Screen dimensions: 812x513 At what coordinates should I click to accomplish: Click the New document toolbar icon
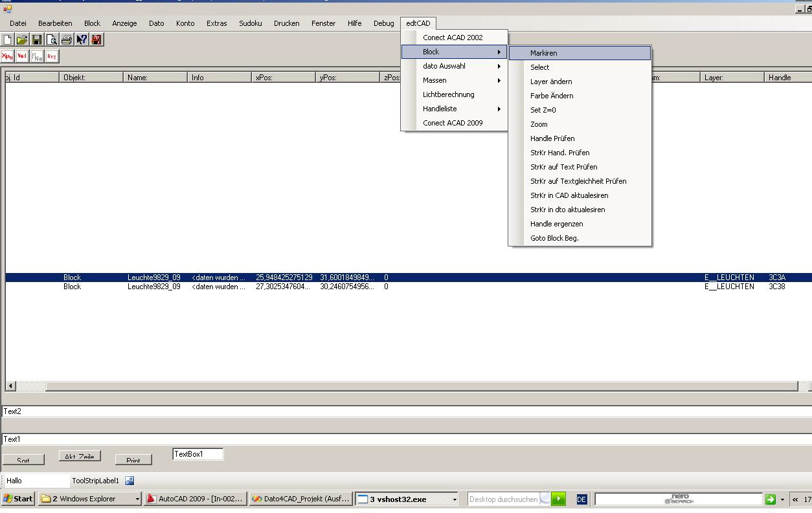[8, 40]
